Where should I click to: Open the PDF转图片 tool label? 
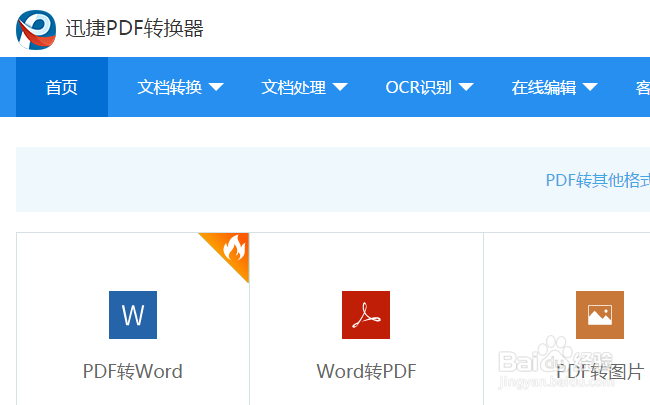(x=600, y=371)
